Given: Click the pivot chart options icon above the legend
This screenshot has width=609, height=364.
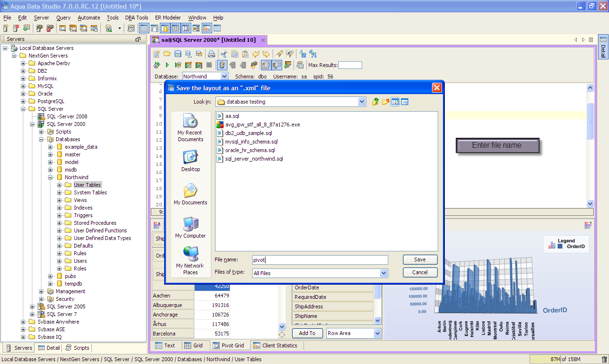Looking at the screenshot, I should point(588,225).
